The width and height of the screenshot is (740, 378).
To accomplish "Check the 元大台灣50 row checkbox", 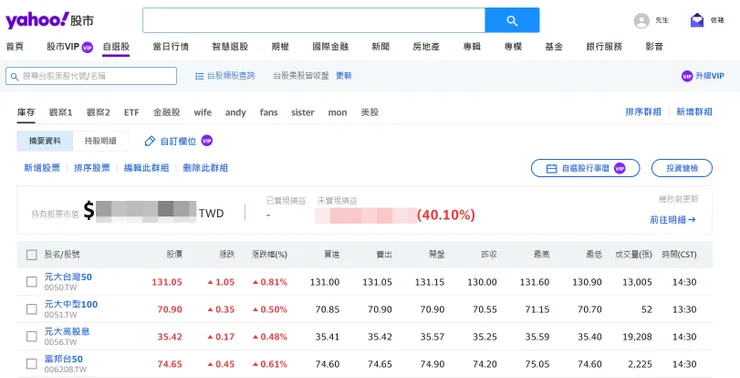I will click(32, 282).
